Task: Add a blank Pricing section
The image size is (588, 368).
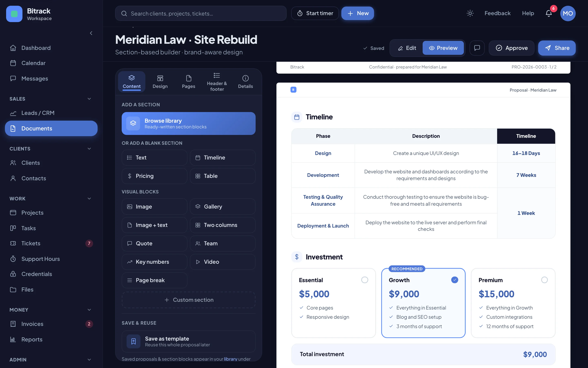Action: [154, 176]
